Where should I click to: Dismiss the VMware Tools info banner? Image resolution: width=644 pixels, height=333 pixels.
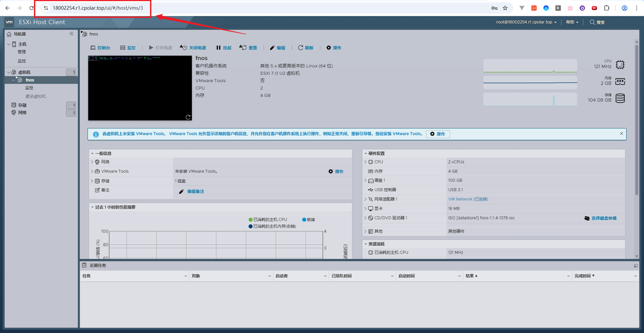(x=621, y=133)
